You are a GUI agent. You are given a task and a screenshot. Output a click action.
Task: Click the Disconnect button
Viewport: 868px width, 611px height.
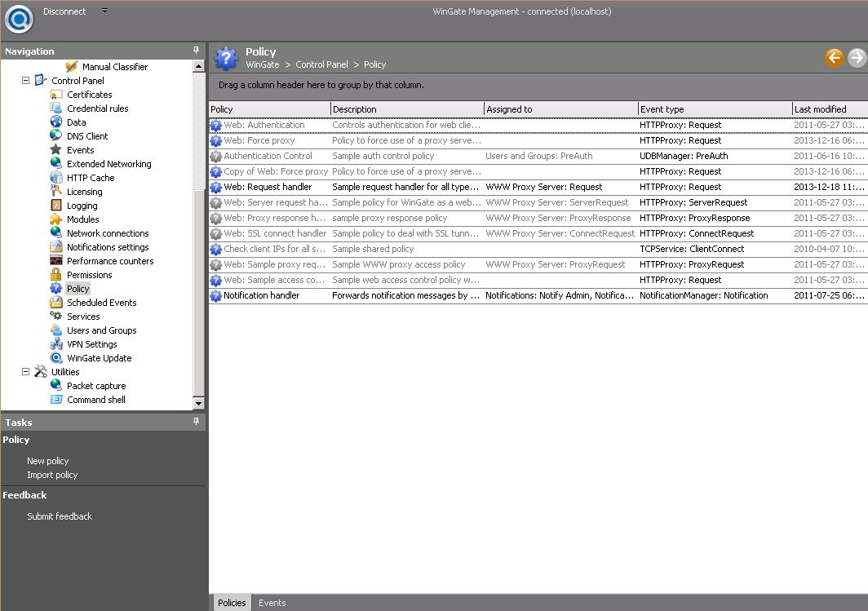pos(64,11)
